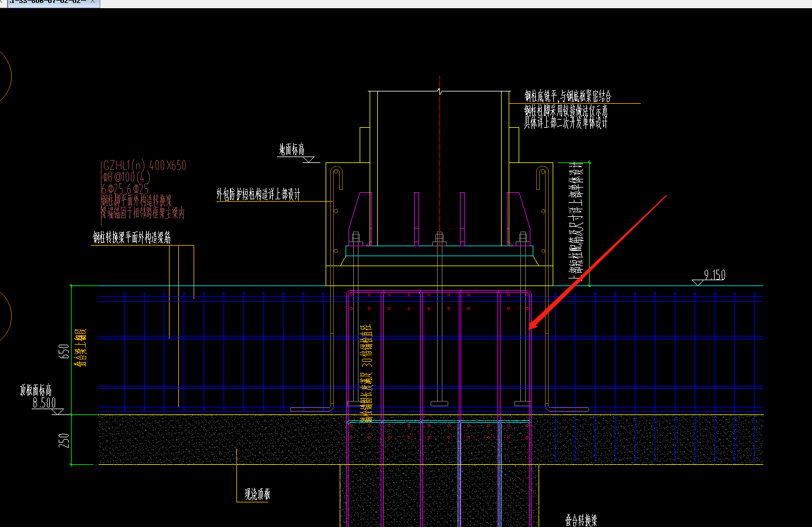Click the elevation triangle marker beneath 8.500

click(x=57, y=412)
